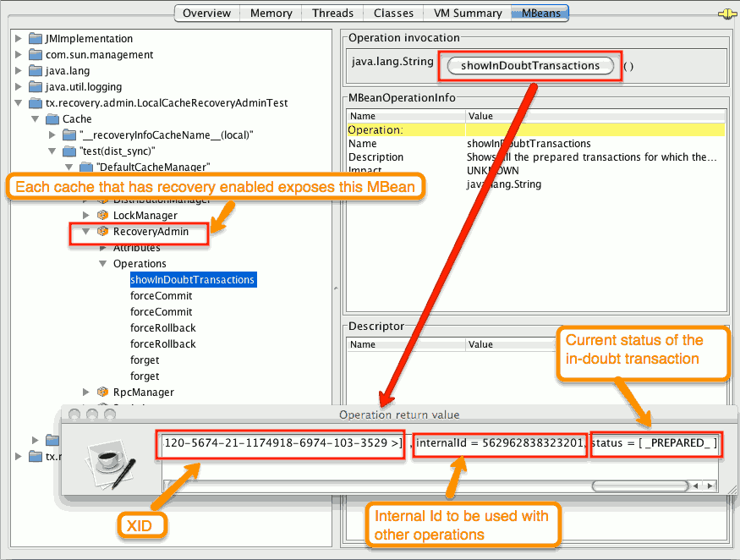
Task: Click the LockManager MBean icon
Action: click(103, 216)
